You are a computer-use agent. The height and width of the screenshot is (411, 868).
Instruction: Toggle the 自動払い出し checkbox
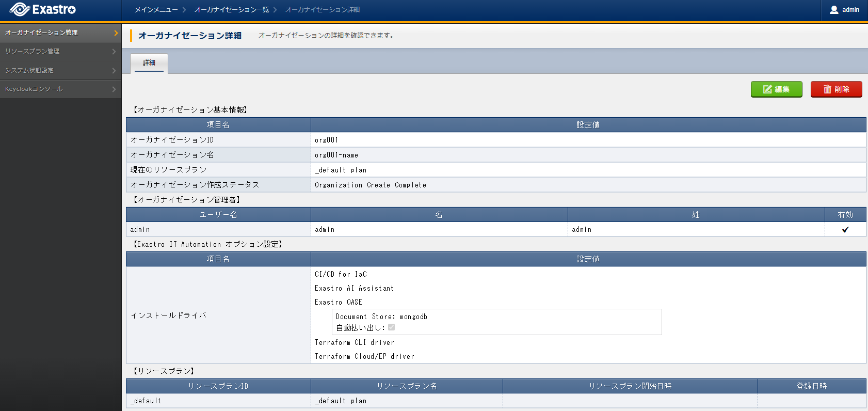[x=392, y=327]
